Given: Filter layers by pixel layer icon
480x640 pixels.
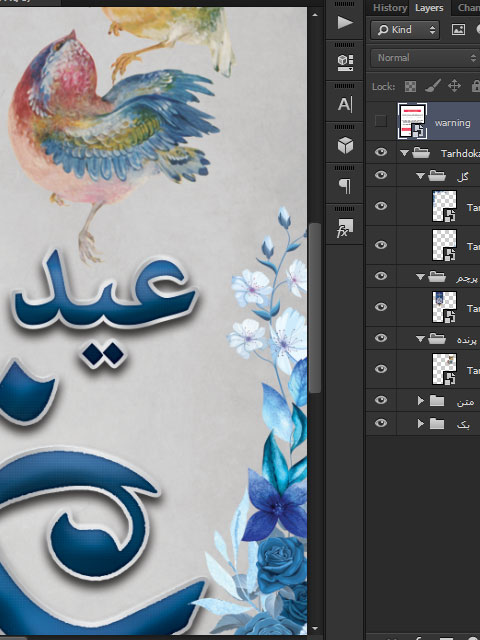Looking at the screenshot, I should [x=458, y=30].
